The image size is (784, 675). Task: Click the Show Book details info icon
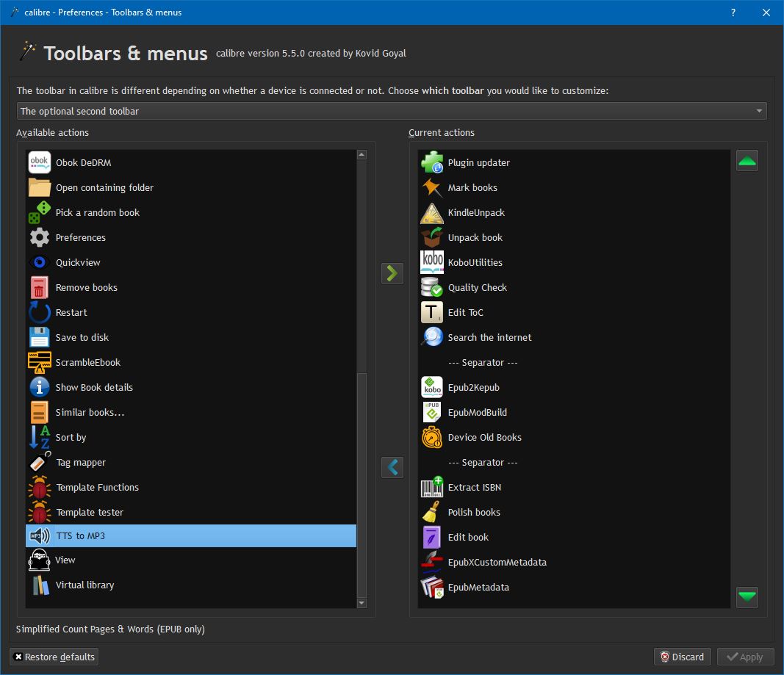pyautogui.click(x=40, y=387)
